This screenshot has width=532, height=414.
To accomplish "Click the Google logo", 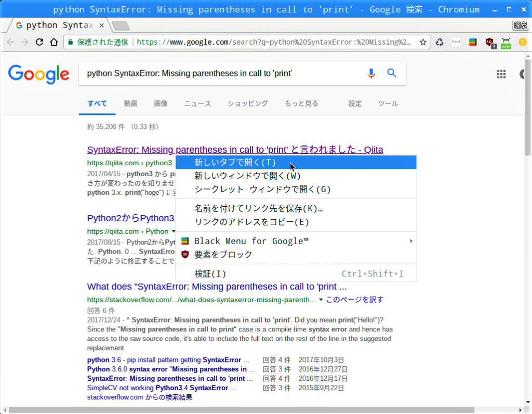I will (x=38, y=74).
